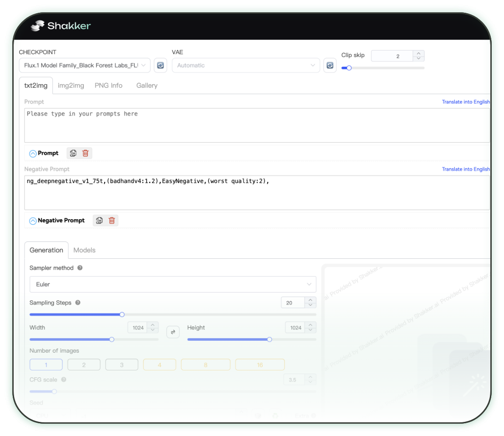Viewport: 504px width, 436px height.
Task: Click the Sampling Steps slider handle
Action: point(122,314)
